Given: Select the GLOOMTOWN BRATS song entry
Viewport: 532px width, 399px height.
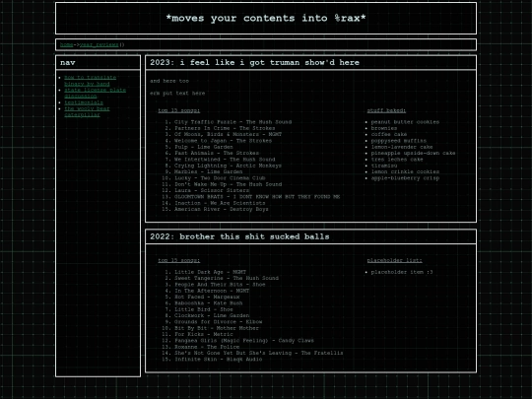Looking at the screenshot, I should [257, 197].
